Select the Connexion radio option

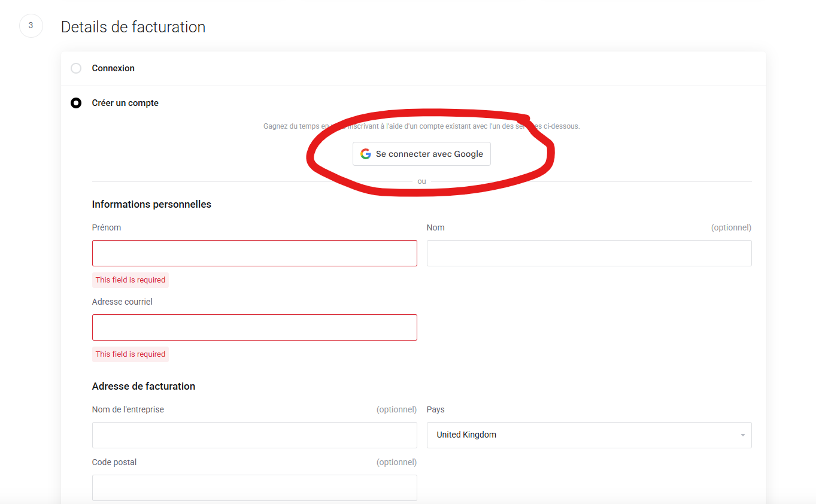pyautogui.click(x=76, y=68)
